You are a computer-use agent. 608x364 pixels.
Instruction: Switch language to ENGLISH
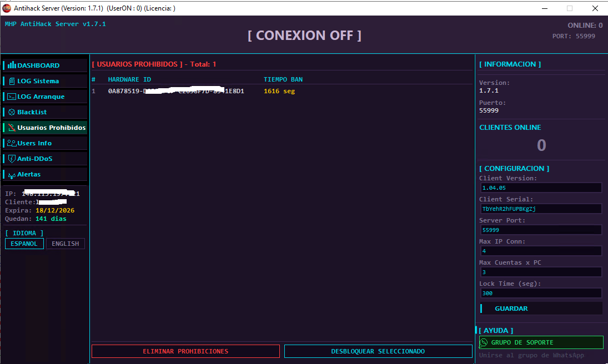(65, 244)
